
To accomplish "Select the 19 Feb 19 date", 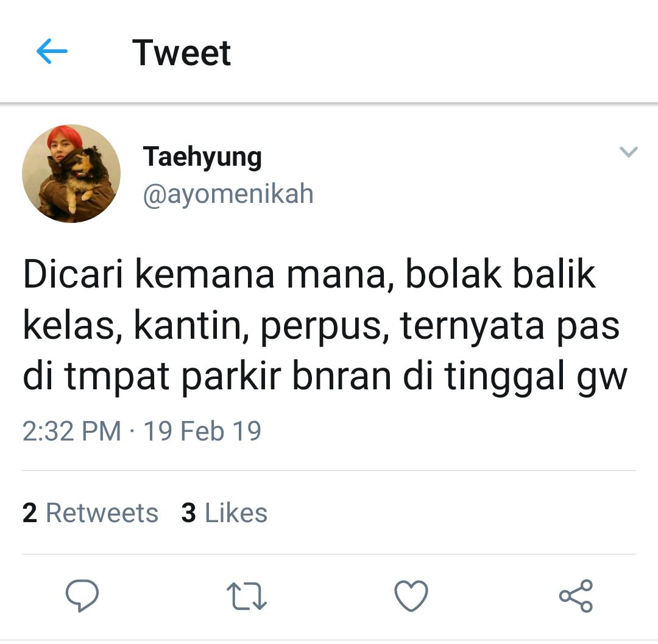I will click(x=203, y=431).
